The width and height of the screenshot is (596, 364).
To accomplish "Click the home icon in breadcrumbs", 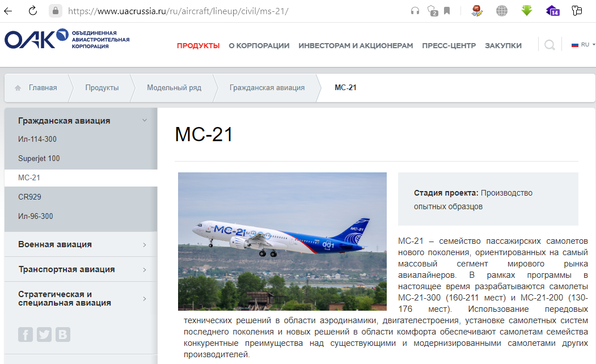I will [x=18, y=88].
